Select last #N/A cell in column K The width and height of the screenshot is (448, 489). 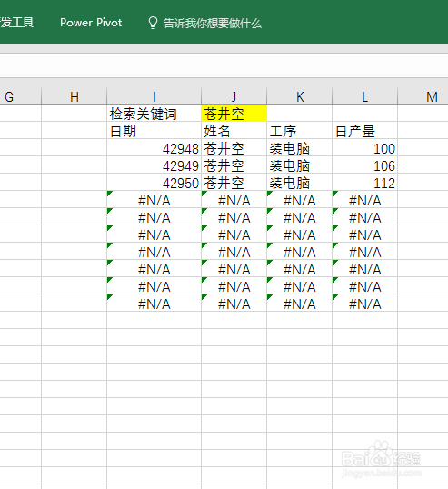point(300,304)
